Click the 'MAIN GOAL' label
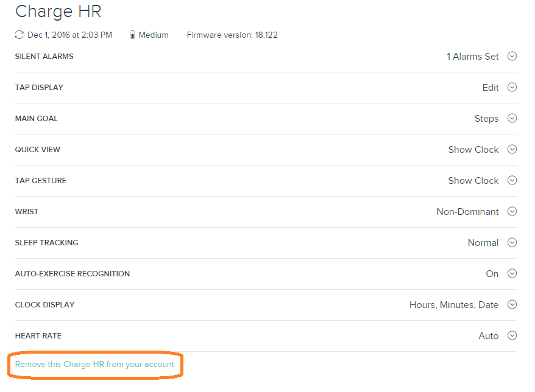The width and height of the screenshot is (535, 392). (36, 119)
